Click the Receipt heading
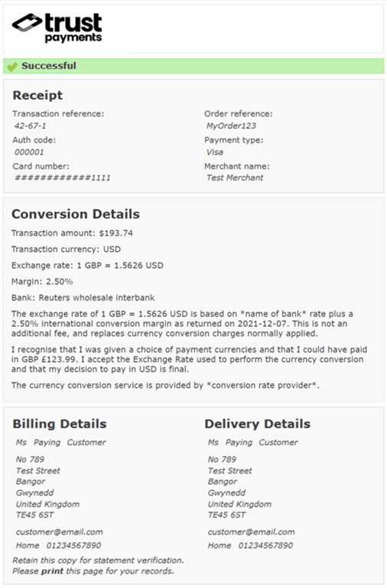Screen dimensions: 387x588 [37, 95]
